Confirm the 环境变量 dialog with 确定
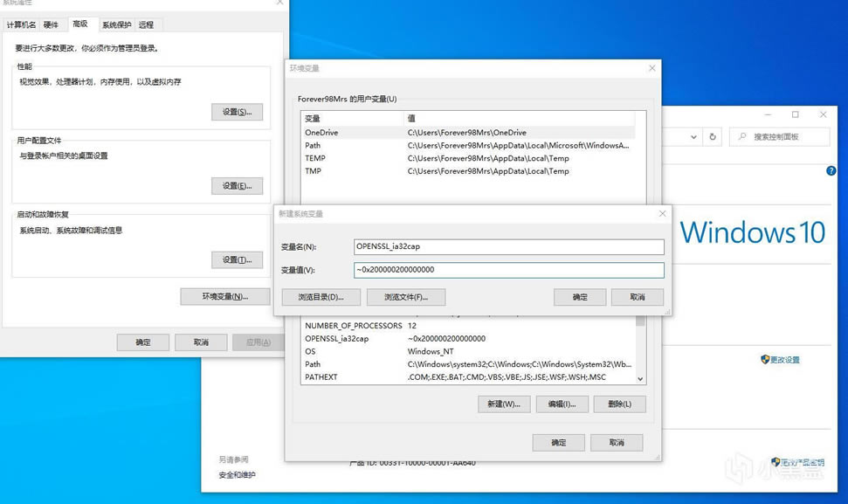Viewport: 848px width, 504px height. point(558,442)
